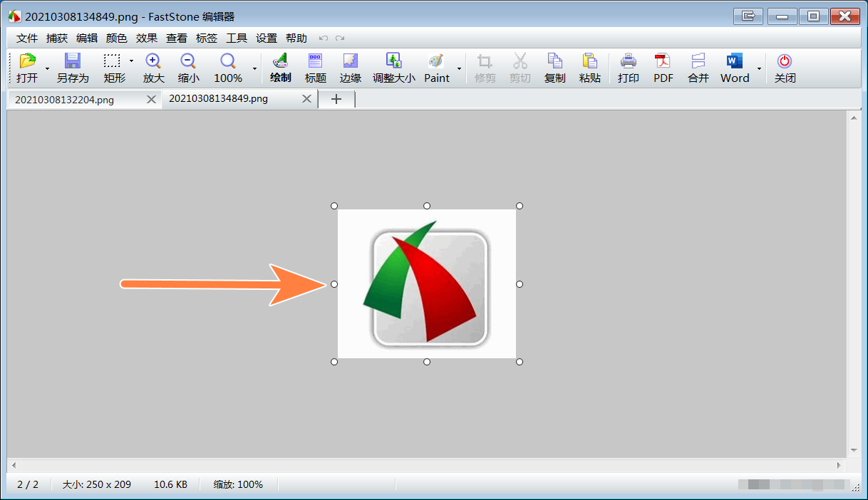Open the 编辑 (Edit) menu
This screenshot has height=500, width=868.
click(87, 38)
